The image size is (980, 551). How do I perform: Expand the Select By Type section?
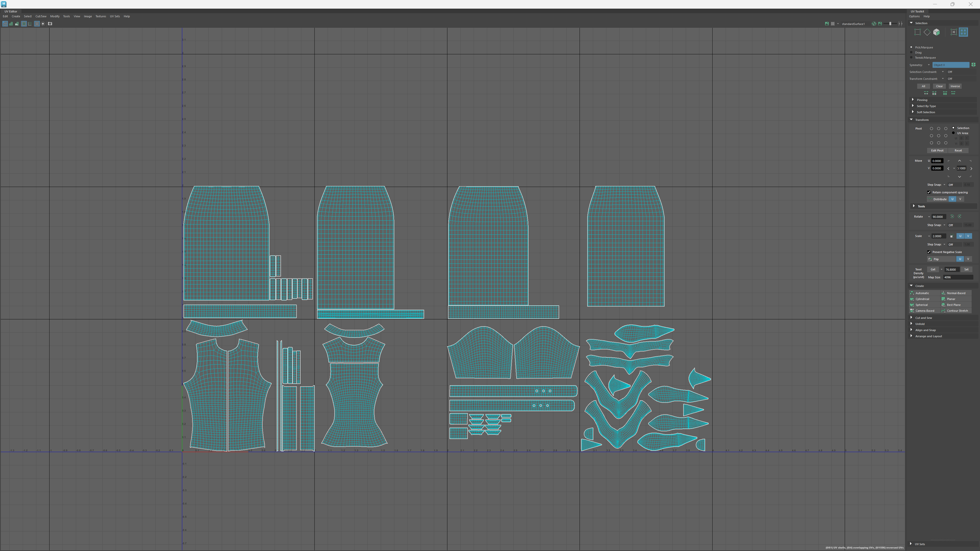click(x=943, y=106)
